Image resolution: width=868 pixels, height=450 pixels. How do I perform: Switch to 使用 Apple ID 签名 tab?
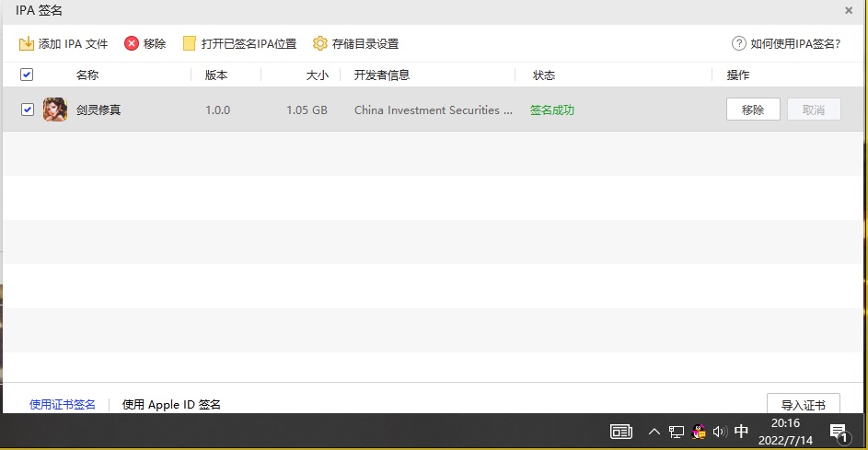point(171,404)
